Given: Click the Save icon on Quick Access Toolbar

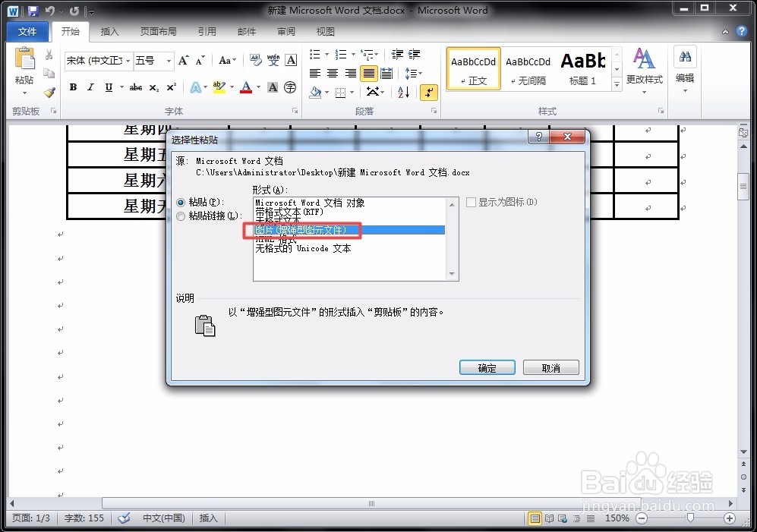Looking at the screenshot, I should [33, 11].
